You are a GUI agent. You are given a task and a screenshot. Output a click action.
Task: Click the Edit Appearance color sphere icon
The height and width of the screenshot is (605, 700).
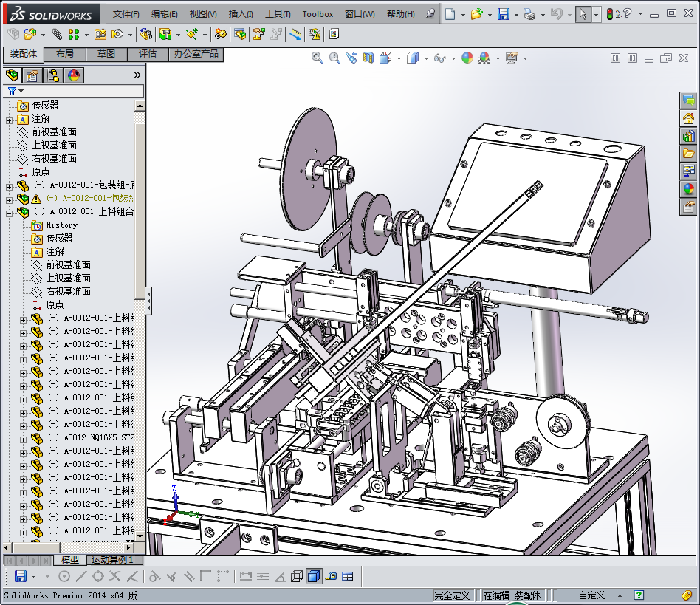467,58
